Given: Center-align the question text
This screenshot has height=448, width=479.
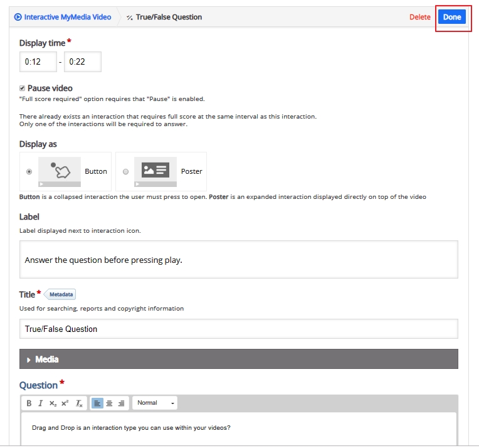Looking at the screenshot, I should click(109, 403).
